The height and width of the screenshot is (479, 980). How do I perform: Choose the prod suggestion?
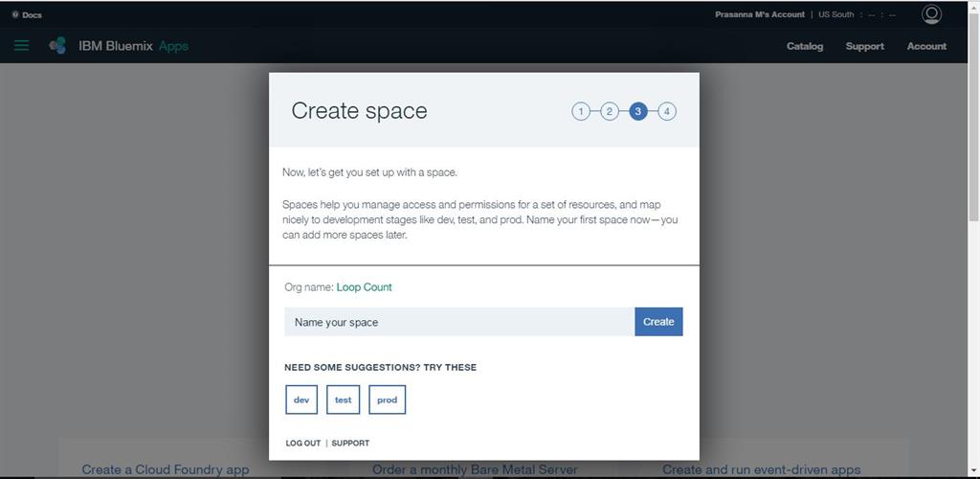coord(387,399)
